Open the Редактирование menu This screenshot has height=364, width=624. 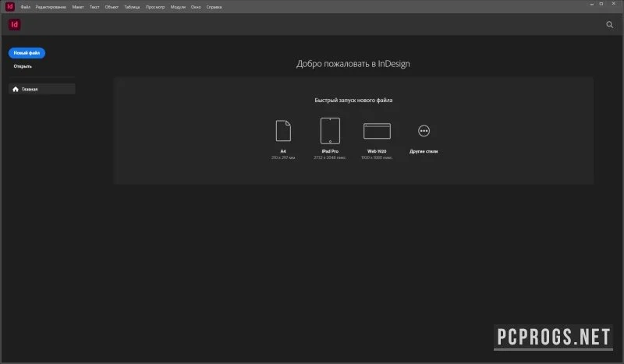click(51, 7)
